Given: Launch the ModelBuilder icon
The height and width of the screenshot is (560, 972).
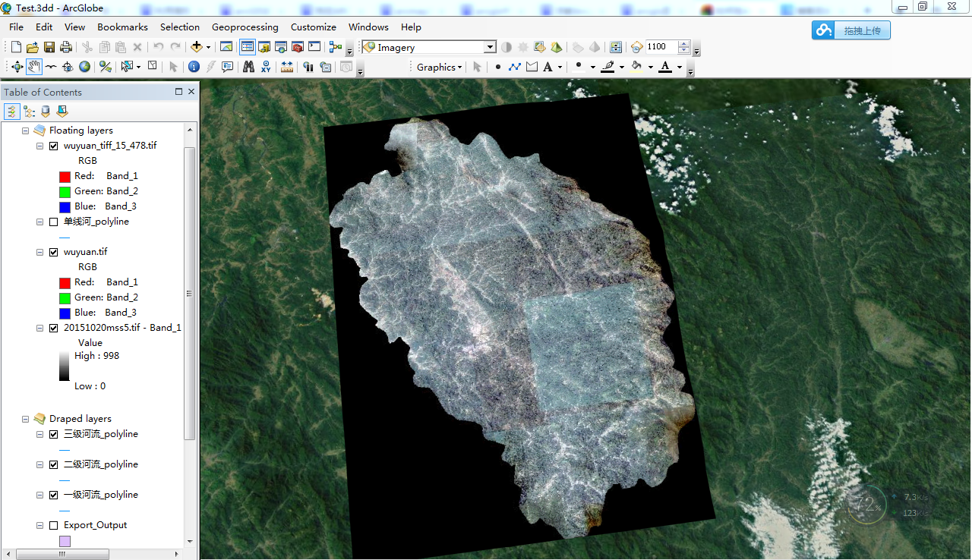Looking at the screenshot, I should coord(336,47).
